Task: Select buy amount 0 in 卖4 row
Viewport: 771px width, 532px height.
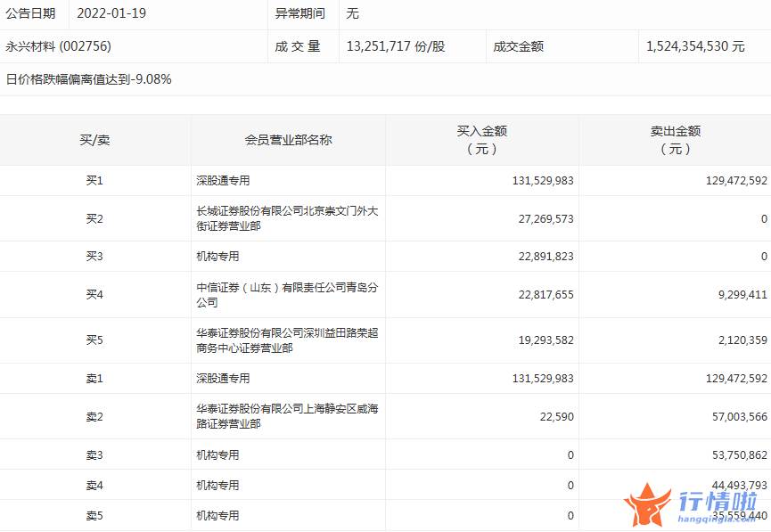Action: point(570,486)
